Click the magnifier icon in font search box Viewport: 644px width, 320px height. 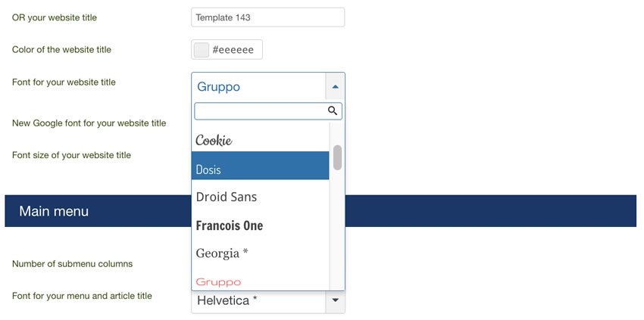pos(333,110)
